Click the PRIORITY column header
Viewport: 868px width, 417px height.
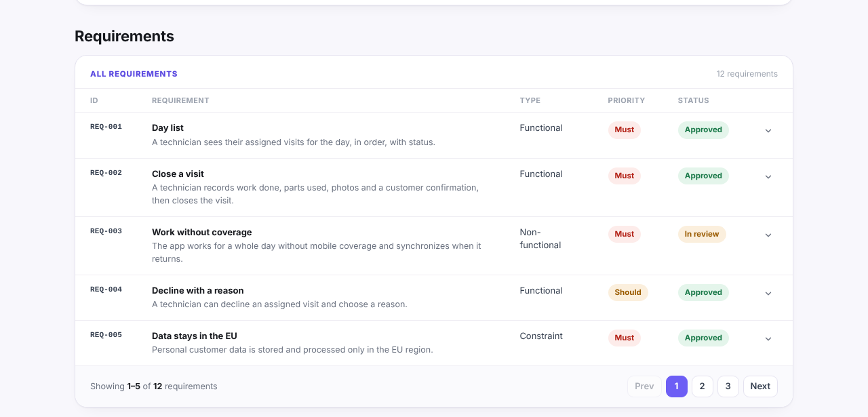(x=627, y=100)
